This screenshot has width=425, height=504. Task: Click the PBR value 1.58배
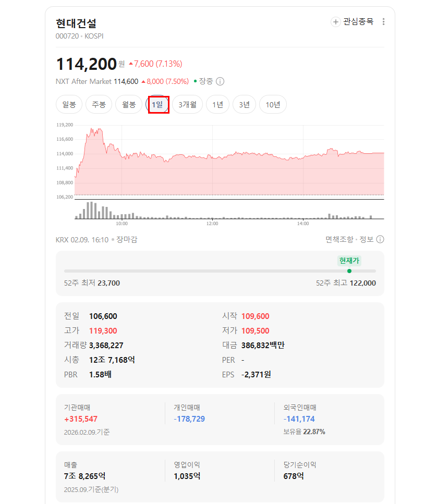pyautogui.click(x=100, y=375)
